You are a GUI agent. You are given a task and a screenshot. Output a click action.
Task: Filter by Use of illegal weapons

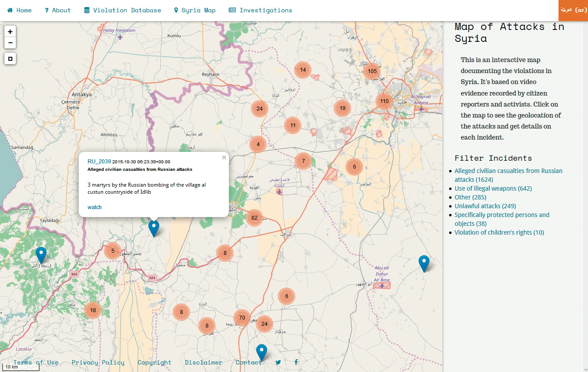pos(493,188)
